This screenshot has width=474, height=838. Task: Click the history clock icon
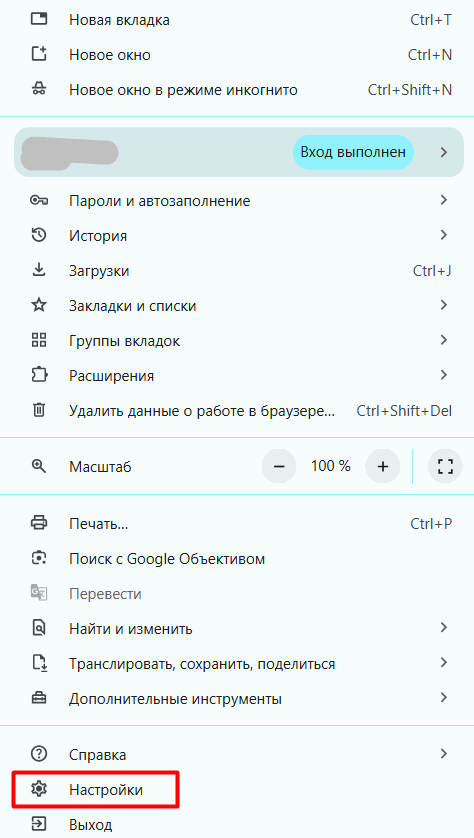[x=39, y=235]
